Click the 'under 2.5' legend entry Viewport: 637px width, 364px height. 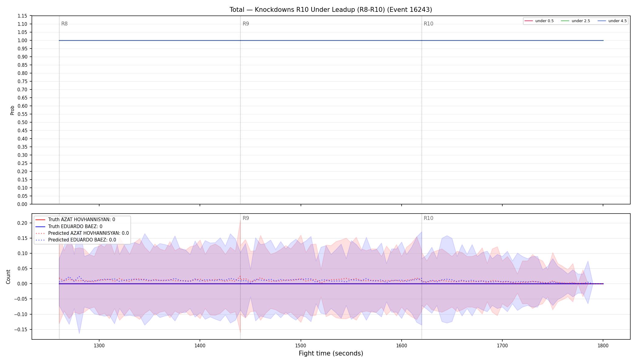coord(576,21)
